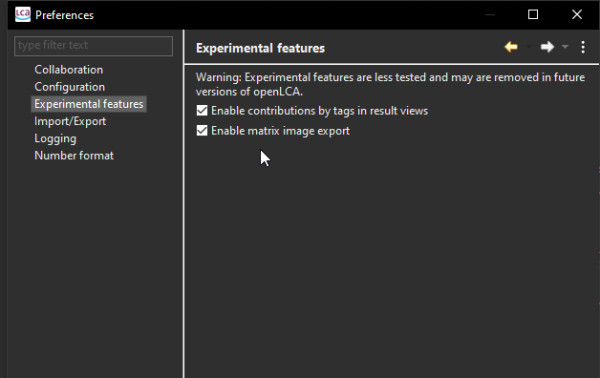Minimize the Preferences window
The height and width of the screenshot is (378, 600).
(490, 15)
